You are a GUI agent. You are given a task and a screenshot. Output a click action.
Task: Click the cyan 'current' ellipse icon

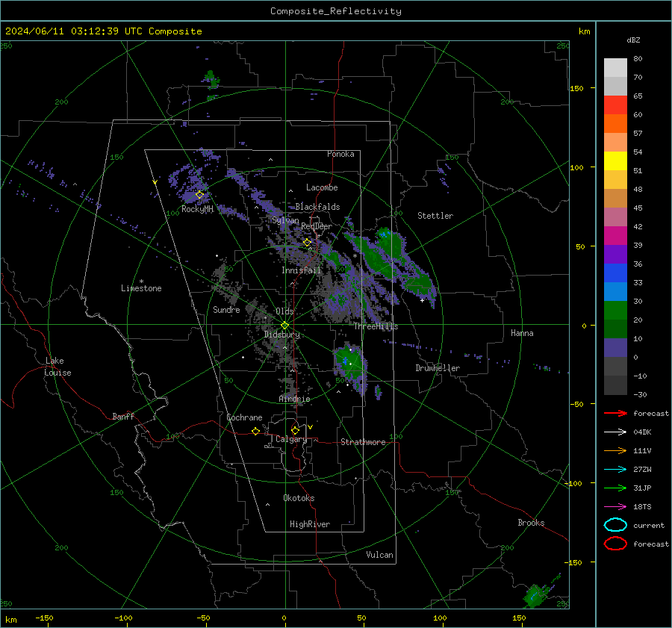point(615,525)
